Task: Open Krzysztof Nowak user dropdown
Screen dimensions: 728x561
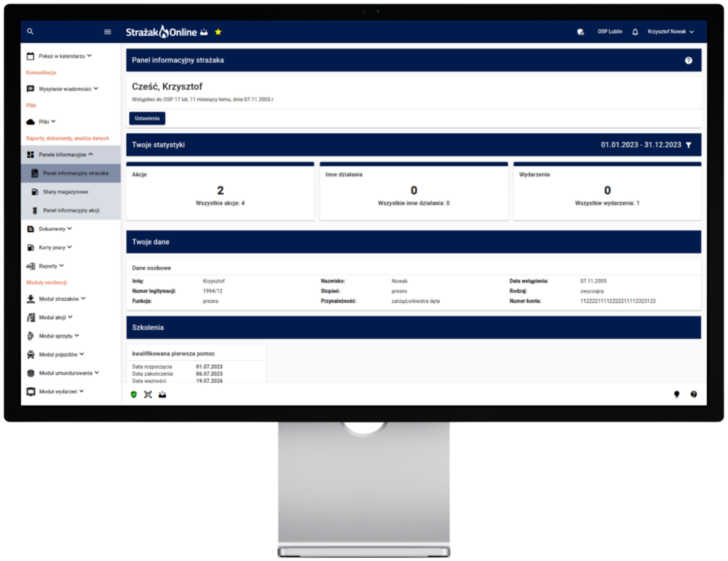Action: [x=670, y=32]
